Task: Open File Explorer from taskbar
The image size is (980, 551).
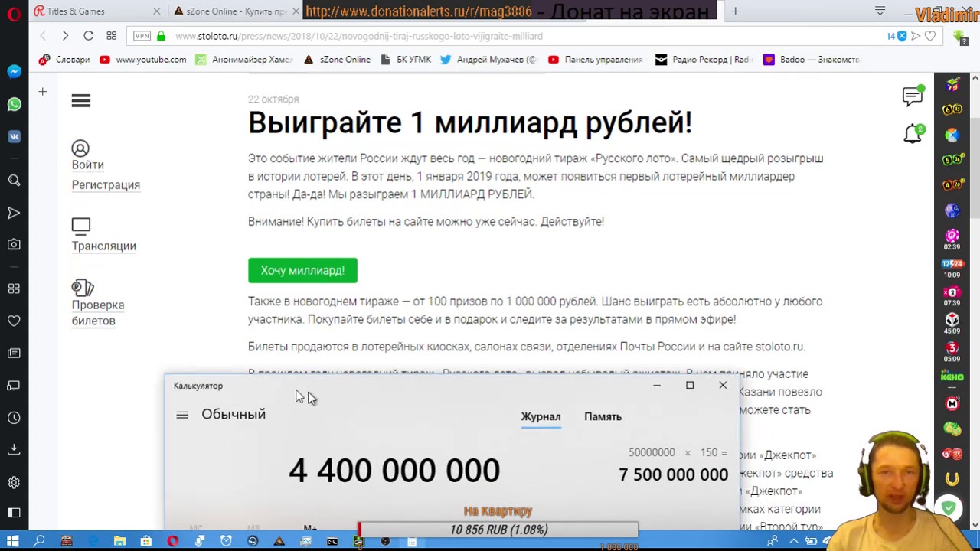Action: [x=119, y=542]
